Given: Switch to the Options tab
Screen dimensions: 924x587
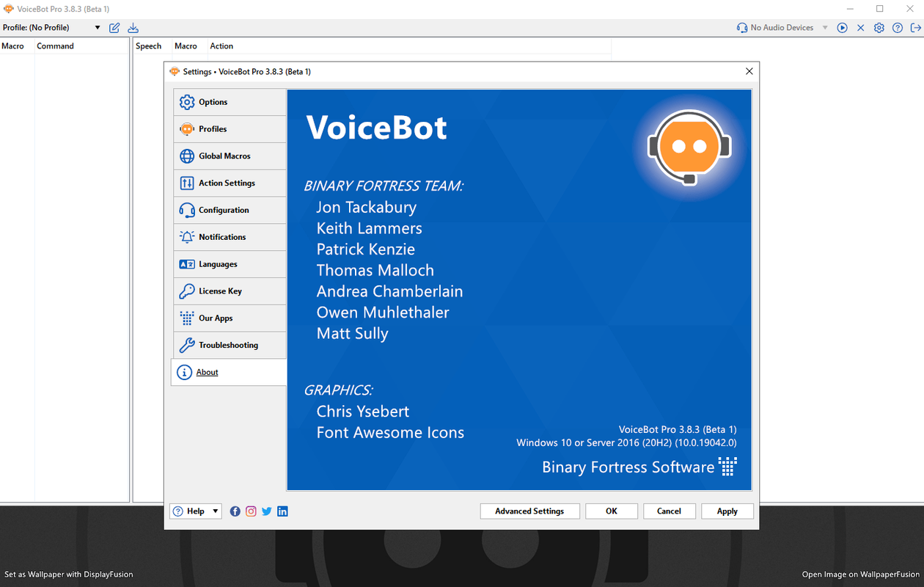Looking at the screenshot, I should point(230,102).
